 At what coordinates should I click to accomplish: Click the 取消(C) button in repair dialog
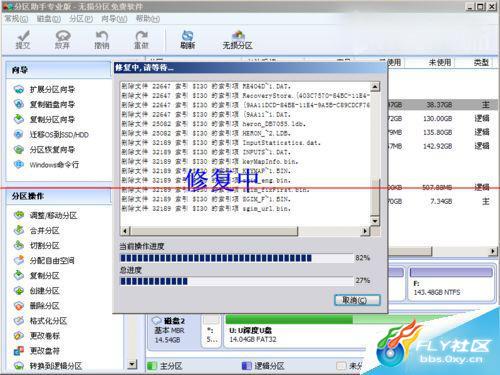[357, 300]
